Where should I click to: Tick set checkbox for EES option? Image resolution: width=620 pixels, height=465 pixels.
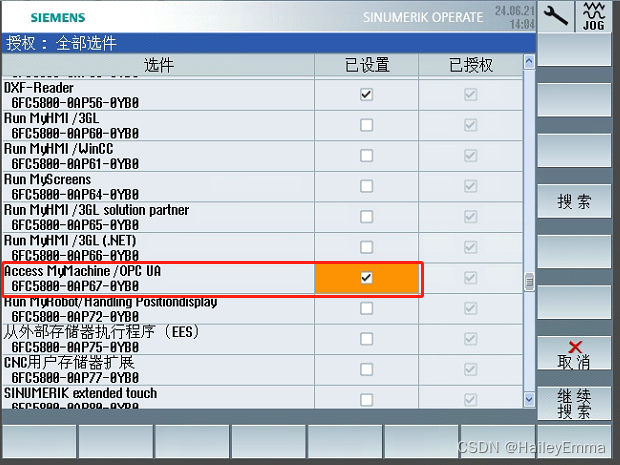[x=366, y=339]
